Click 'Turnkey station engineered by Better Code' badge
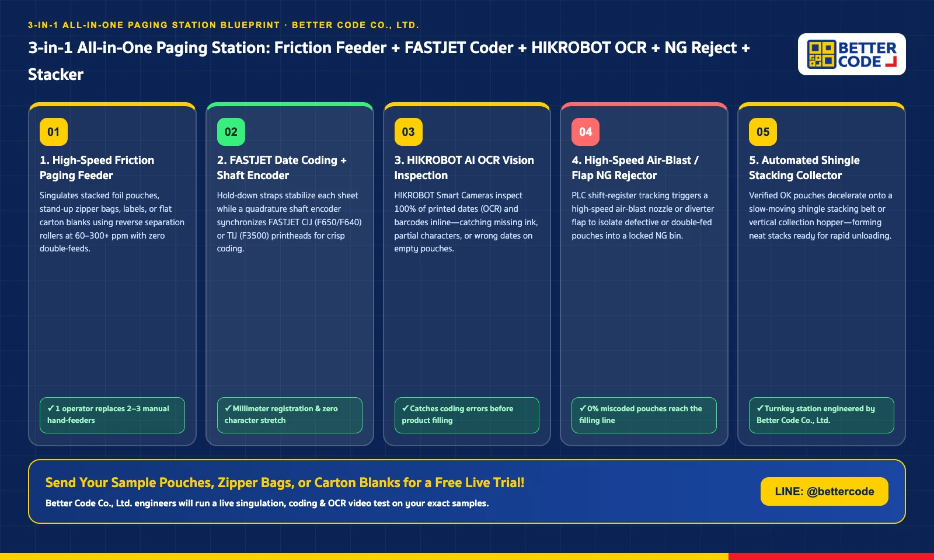Screen dimensions: 934x560 (821, 415)
